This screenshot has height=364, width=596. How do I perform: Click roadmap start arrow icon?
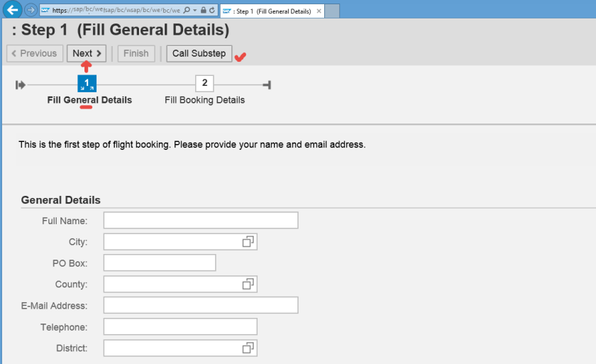pyautogui.click(x=21, y=85)
